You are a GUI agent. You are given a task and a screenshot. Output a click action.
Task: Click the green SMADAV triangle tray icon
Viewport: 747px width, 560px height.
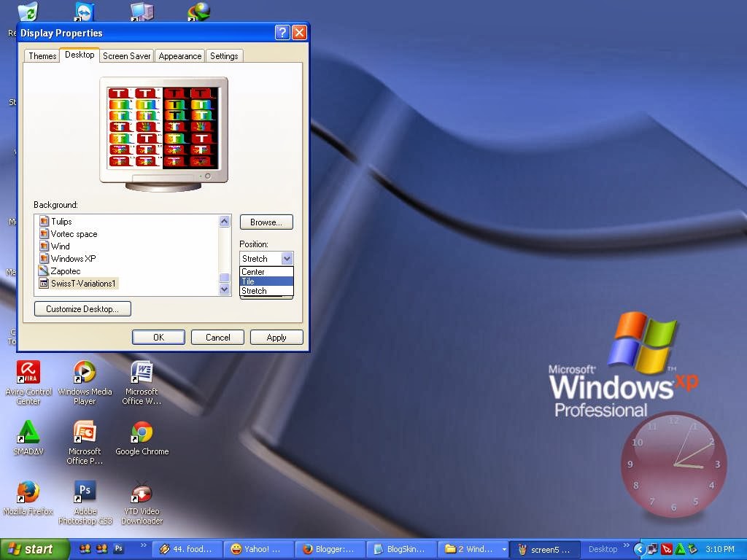click(680, 549)
